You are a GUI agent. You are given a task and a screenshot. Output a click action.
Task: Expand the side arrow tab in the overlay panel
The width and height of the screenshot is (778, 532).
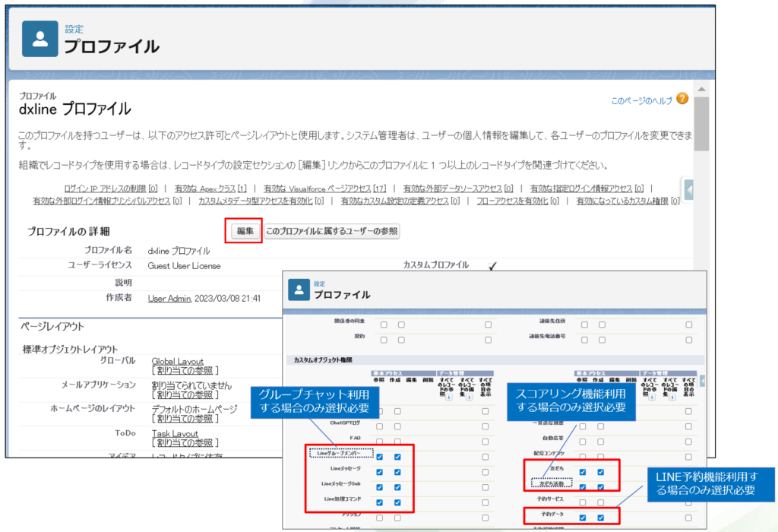point(703,380)
